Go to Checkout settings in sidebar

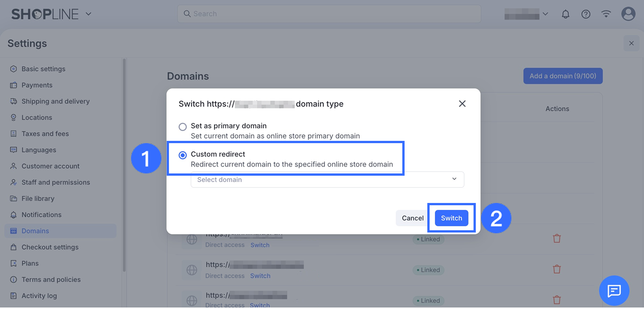50,247
